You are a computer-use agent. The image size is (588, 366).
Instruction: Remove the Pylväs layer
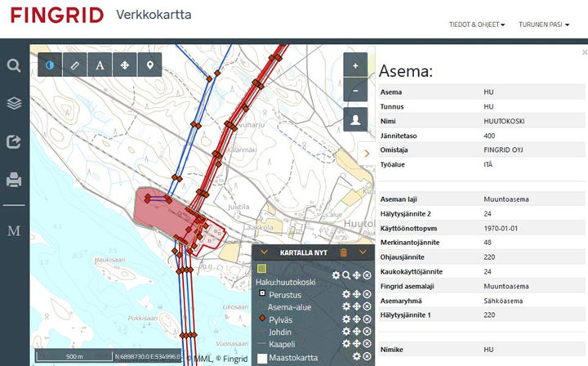tap(367, 319)
